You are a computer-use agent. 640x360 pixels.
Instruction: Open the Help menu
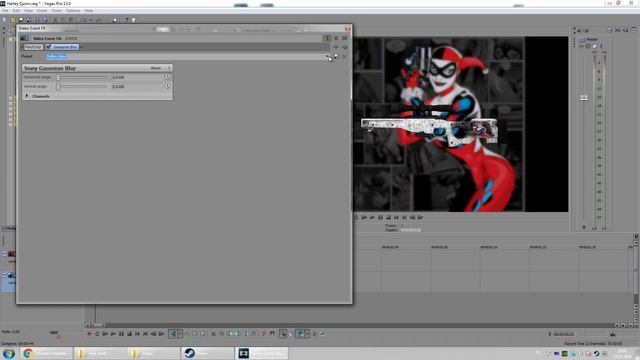pyautogui.click(x=89, y=11)
